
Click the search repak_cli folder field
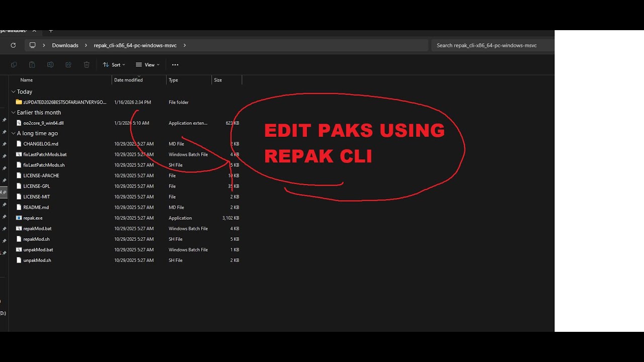[493, 45]
